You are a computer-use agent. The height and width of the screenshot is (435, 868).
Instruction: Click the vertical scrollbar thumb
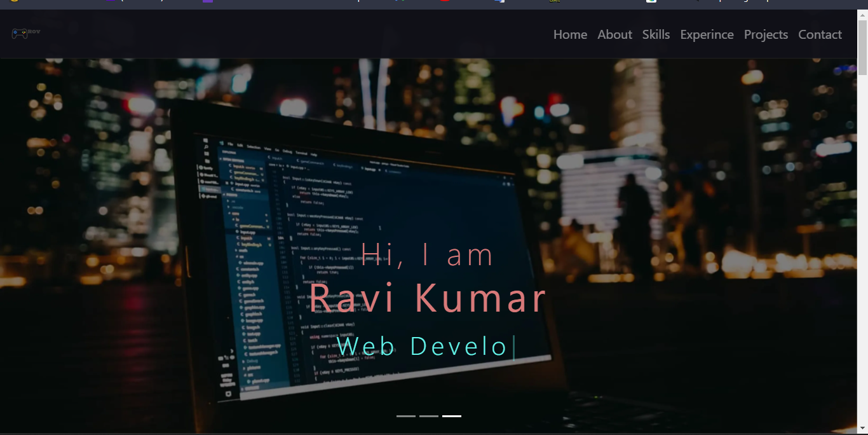tap(862, 48)
